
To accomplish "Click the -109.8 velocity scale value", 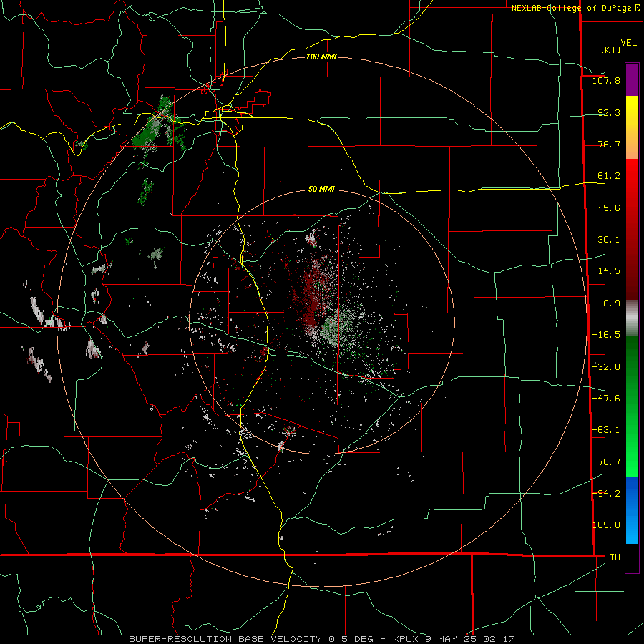I will (603, 525).
